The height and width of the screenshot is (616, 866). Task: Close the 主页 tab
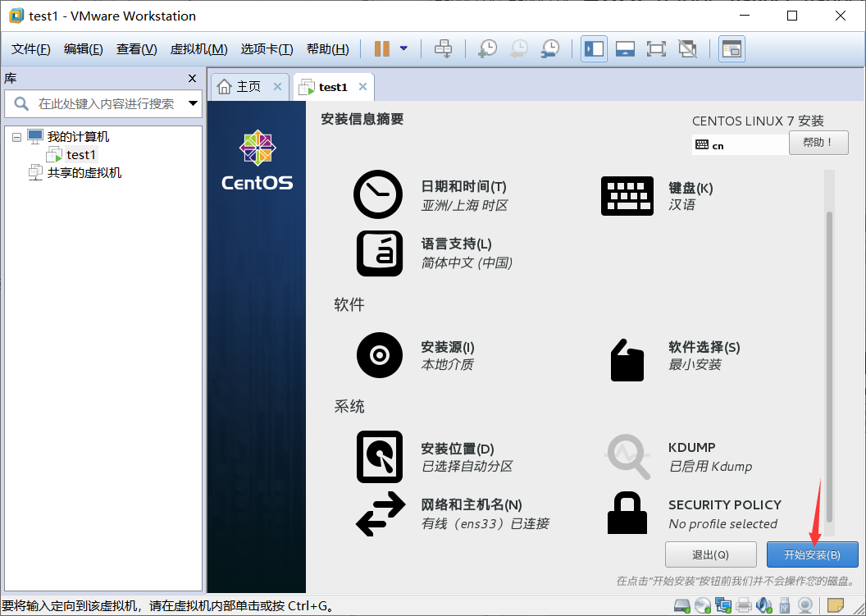tap(277, 87)
